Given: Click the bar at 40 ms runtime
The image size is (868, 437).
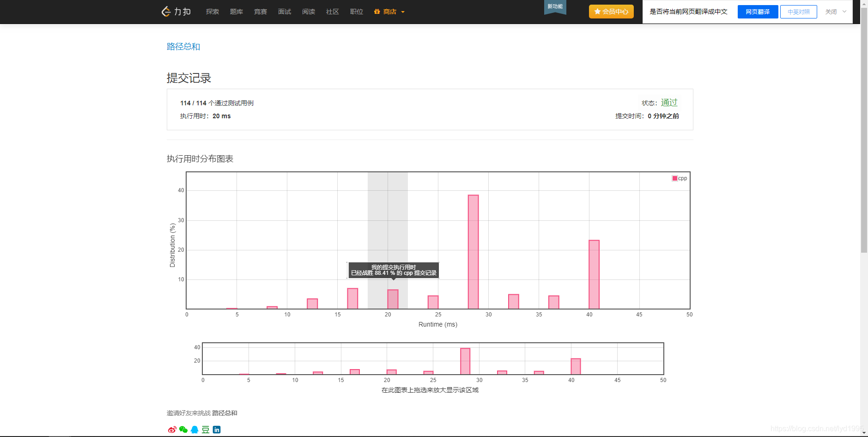Looking at the screenshot, I should point(594,274).
